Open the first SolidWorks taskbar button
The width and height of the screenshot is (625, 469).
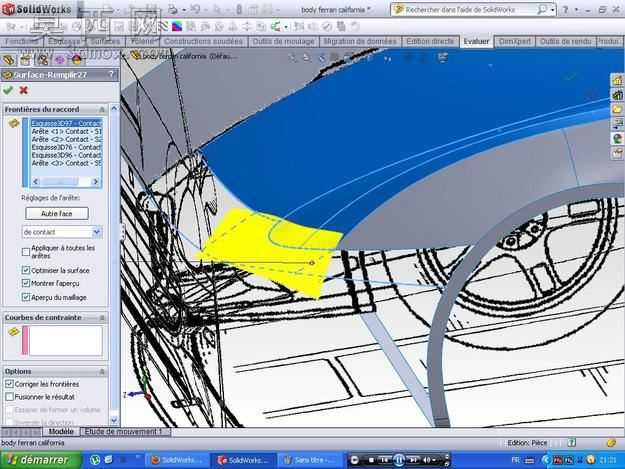click(x=177, y=460)
